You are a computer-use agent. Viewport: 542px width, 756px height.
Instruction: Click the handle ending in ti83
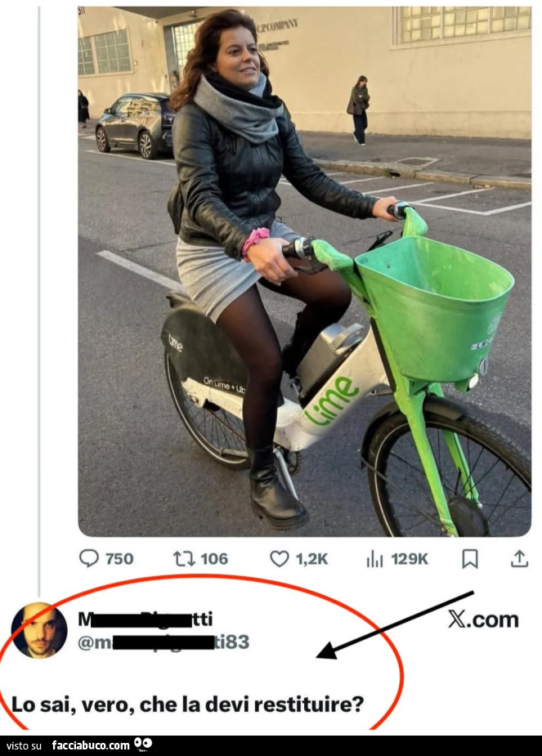click(163, 642)
